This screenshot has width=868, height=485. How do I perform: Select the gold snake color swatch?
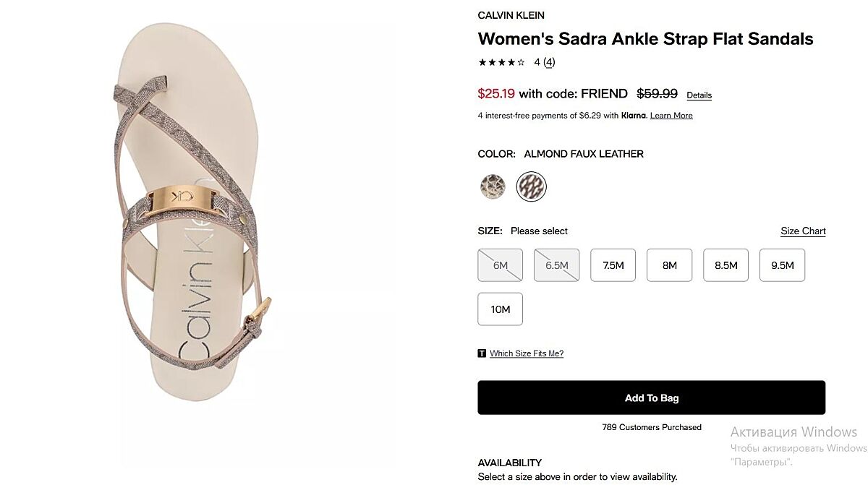[x=493, y=187]
